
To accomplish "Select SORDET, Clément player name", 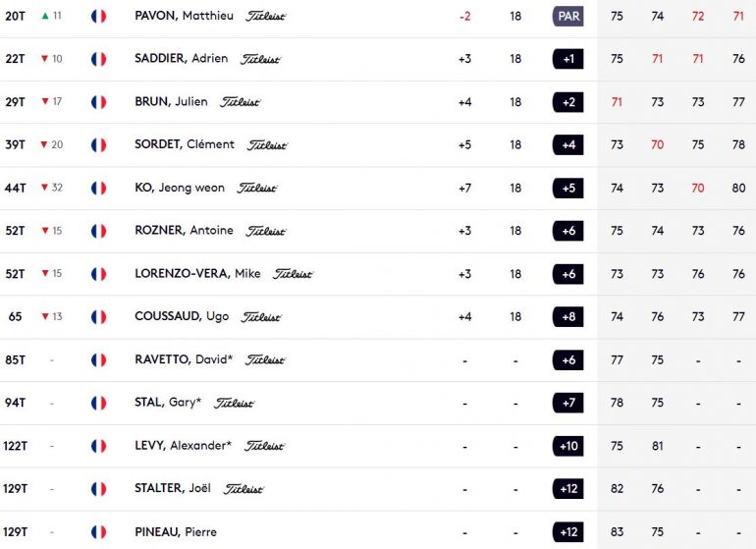I will coord(185,144).
